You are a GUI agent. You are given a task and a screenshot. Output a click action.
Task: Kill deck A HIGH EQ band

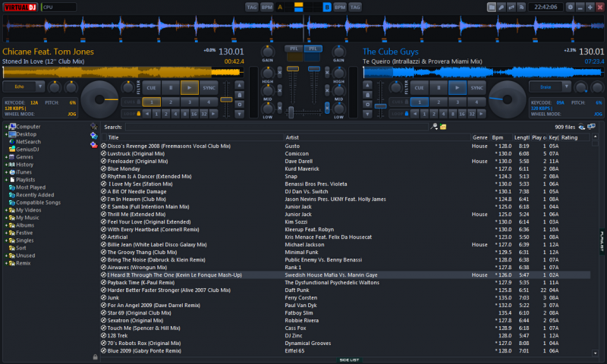tap(279, 72)
